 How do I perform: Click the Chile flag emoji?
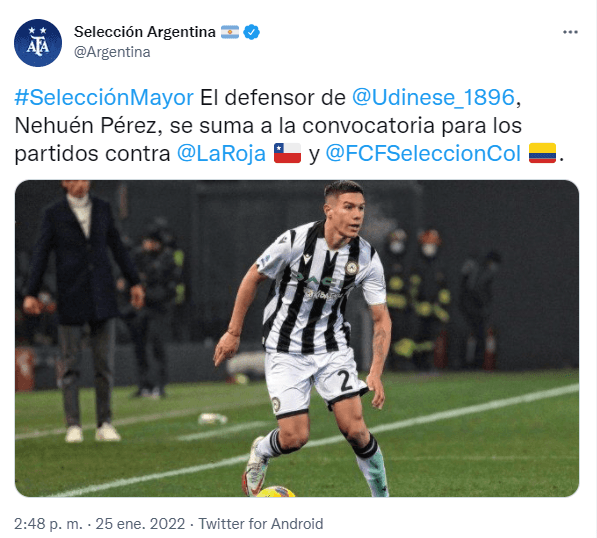pos(287,153)
